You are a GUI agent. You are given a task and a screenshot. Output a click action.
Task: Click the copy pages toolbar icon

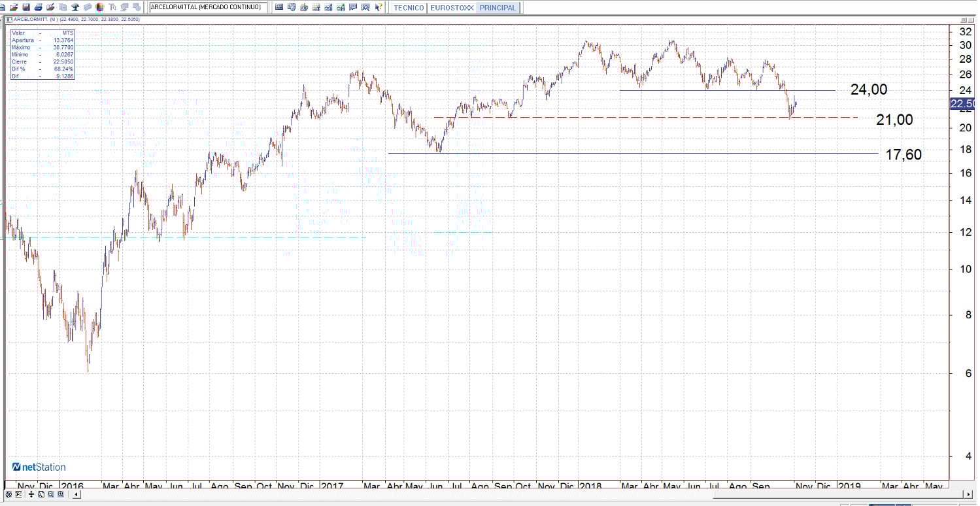click(x=63, y=7)
